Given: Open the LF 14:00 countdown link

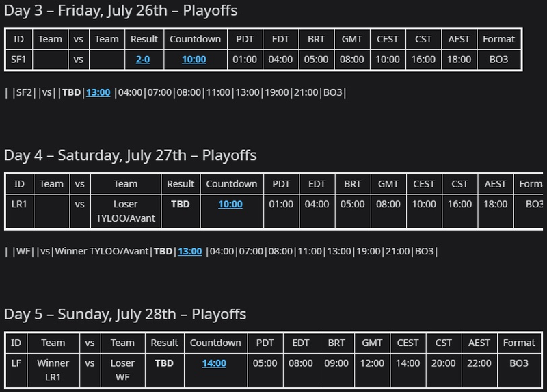Looking at the screenshot, I should point(214,363).
